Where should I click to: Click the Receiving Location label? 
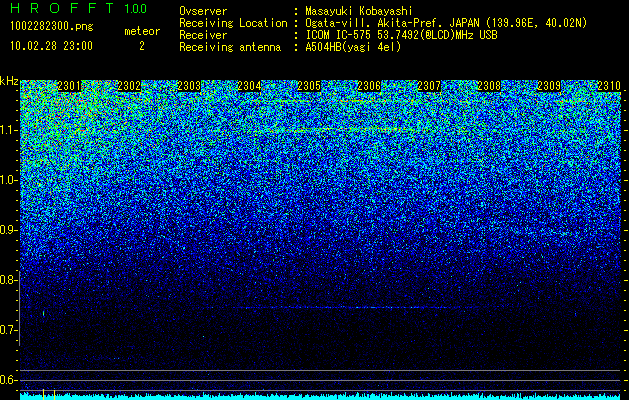coord(233,23)
